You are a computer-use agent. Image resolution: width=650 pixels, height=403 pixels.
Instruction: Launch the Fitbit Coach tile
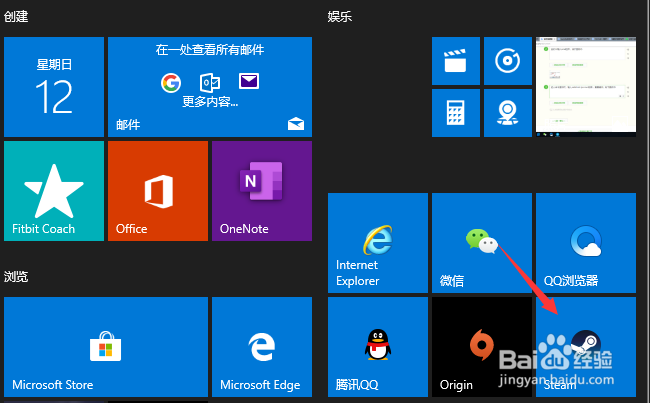tap(54, 191)
